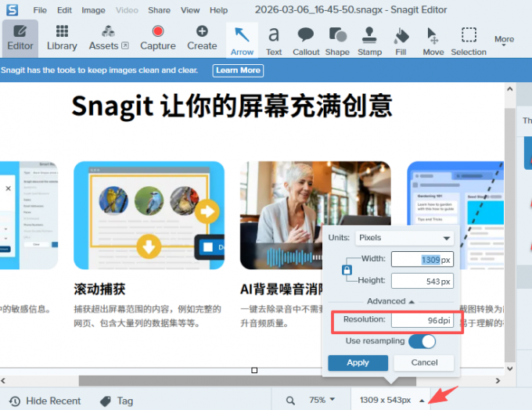Select the Stamp tool
The image size is (532, 410).
pos(369,41)
